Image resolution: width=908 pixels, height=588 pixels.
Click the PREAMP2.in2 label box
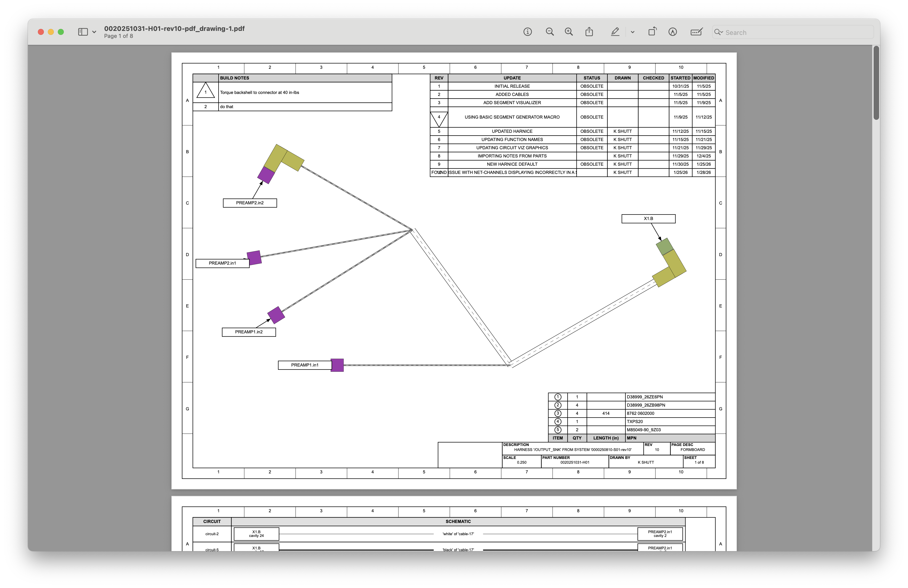point(250,203)
